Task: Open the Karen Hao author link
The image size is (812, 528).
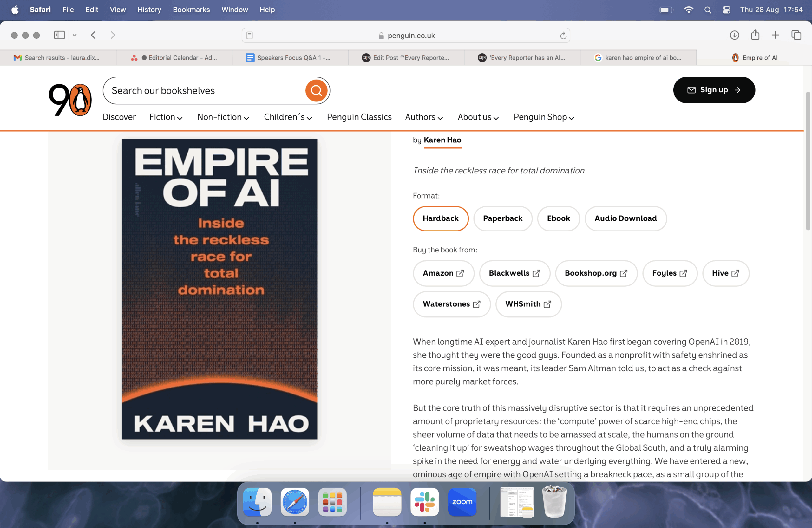Action: [x=442, y=140]
